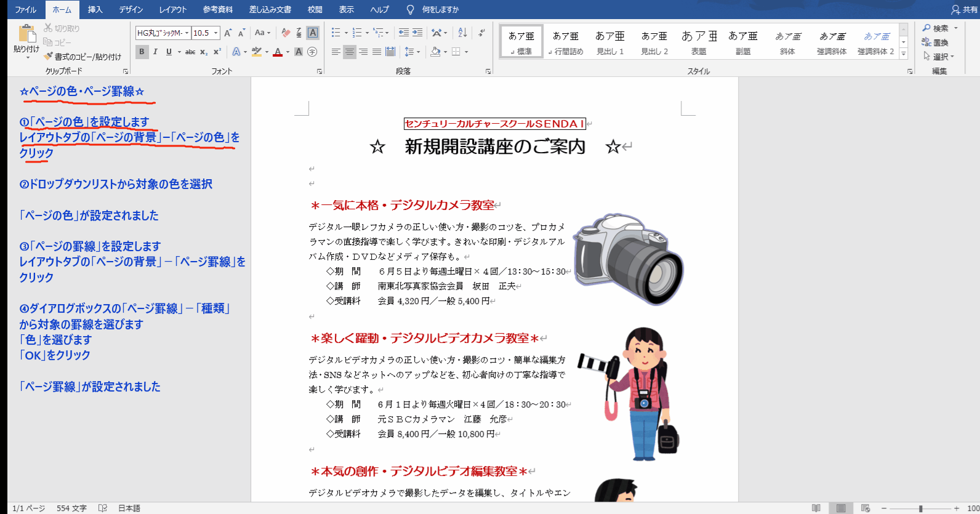Screen dimensions: 980x514
Task: Apply the 見出し 1 heading style
Action: [609, 42]
